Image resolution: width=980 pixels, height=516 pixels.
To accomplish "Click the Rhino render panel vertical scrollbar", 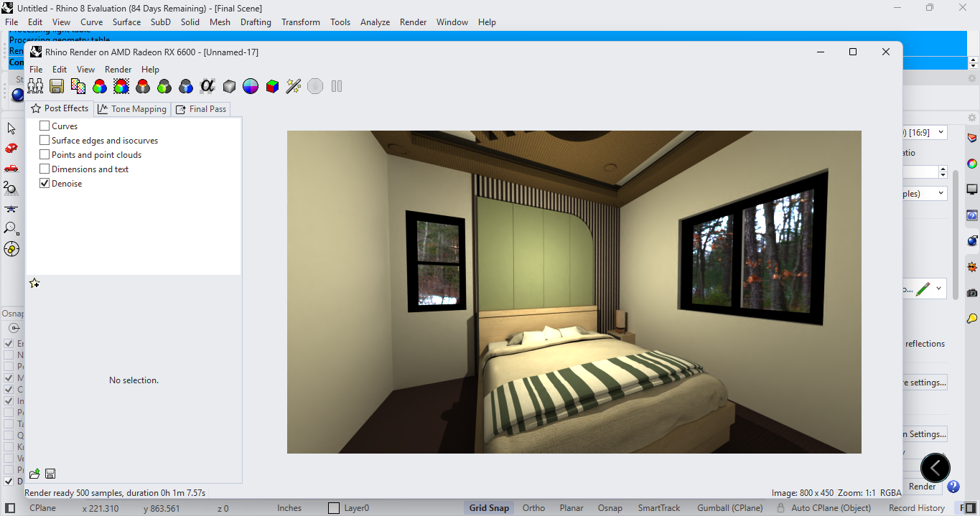I will pyautogui.click(x=956, y=237).
